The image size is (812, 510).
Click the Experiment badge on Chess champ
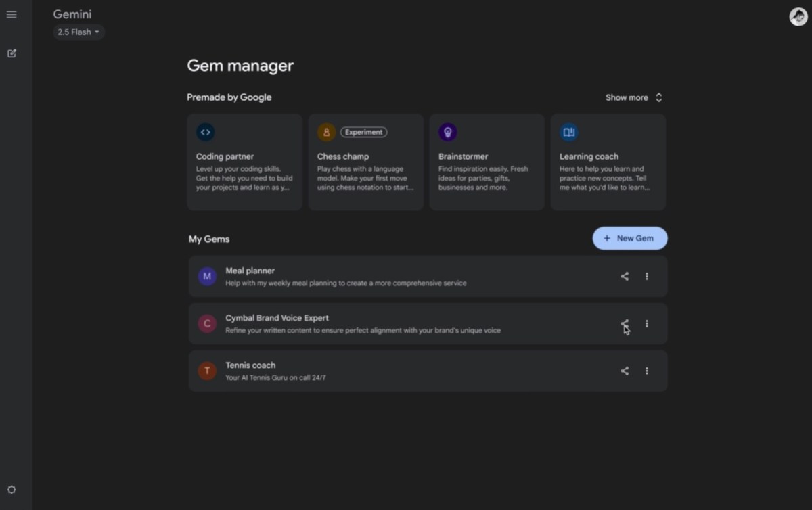click(363, 132)
